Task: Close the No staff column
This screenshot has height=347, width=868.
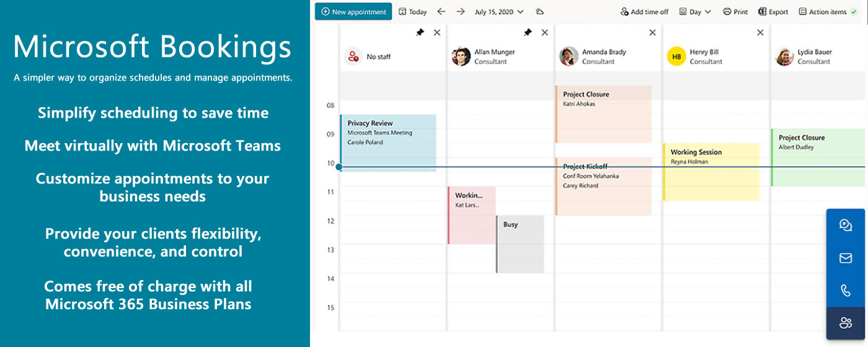Action: tap(437, 32)
